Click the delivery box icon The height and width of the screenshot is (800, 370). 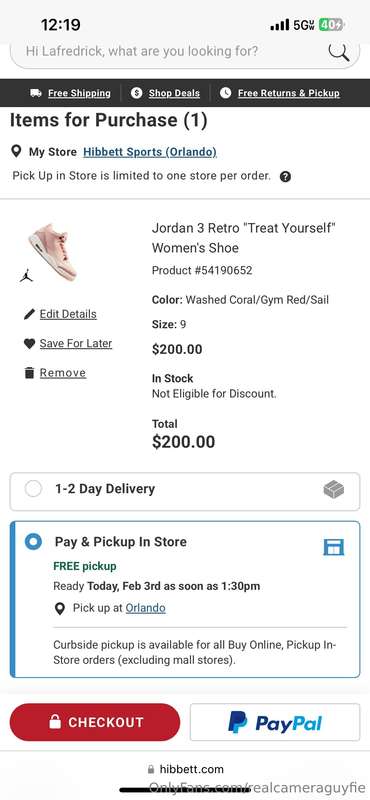tap(334, 490)
